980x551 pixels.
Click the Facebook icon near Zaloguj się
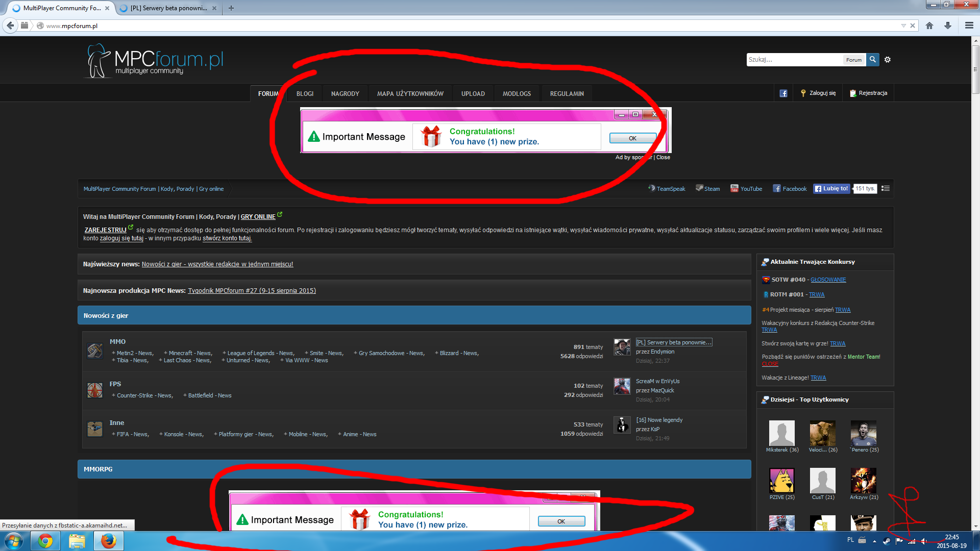(x=783, y=93)
